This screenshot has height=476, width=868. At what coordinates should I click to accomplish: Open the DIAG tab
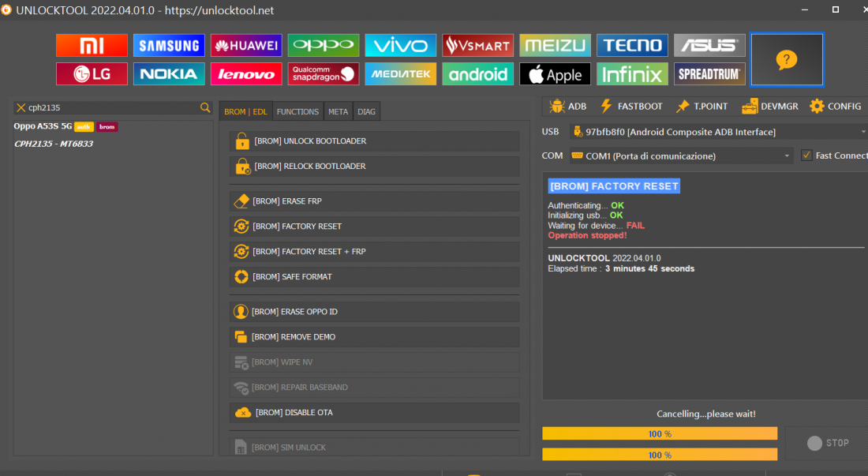[366, 112]
